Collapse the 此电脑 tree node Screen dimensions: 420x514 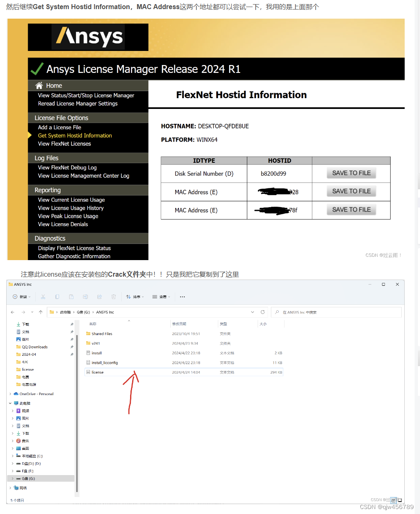10,403
